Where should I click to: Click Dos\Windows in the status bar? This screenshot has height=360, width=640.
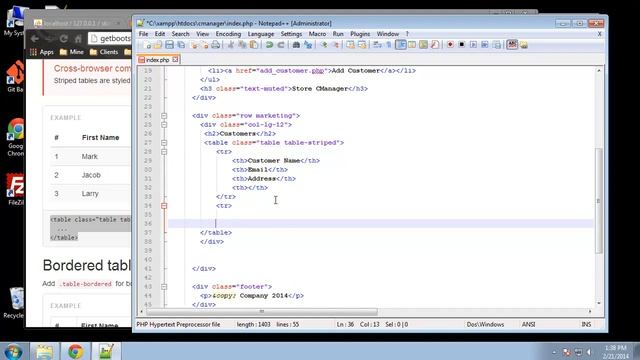click(485, 324)
